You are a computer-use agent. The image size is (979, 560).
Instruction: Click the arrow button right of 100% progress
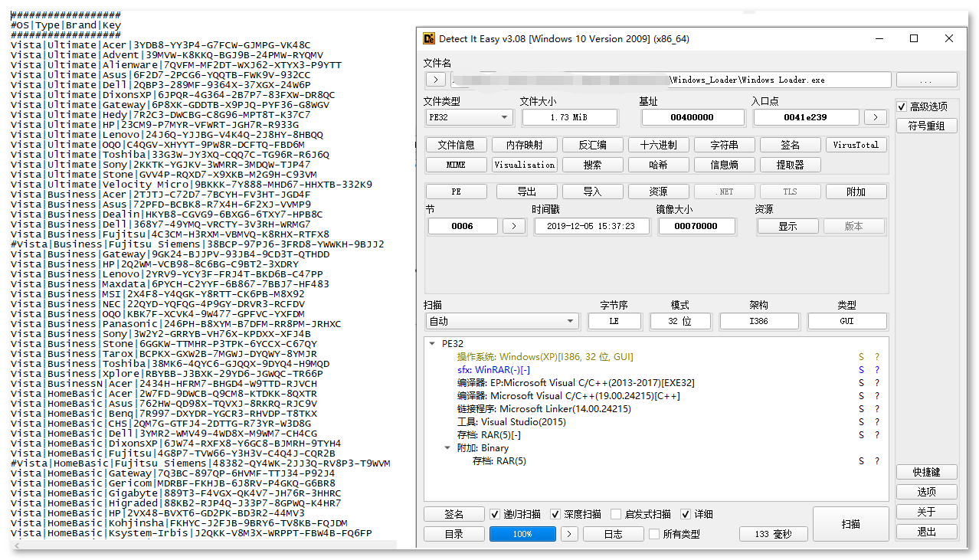pos(569,534)
